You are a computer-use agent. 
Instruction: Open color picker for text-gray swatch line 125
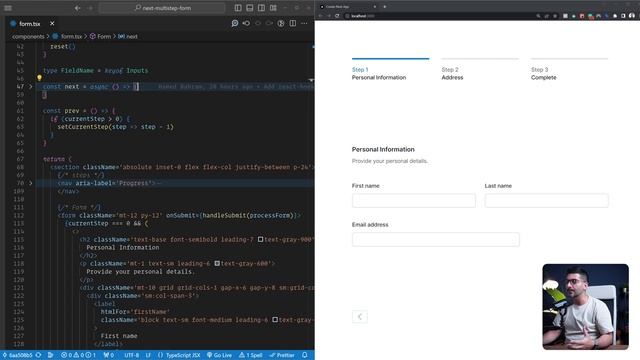point(275,320)
